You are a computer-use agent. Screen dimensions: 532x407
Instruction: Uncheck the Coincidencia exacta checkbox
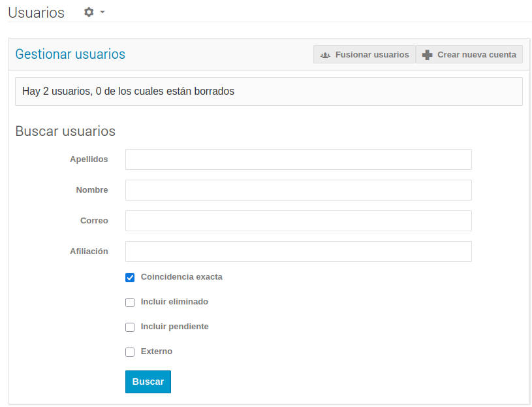(x=130, y=278)
